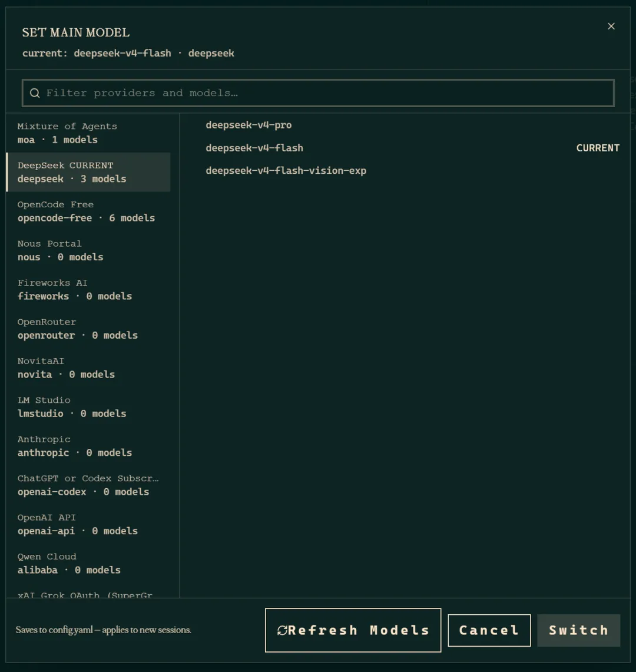Screen dimensions: 636x672
Task: Open the OpenRouter provider
Action: coord(89,328)
